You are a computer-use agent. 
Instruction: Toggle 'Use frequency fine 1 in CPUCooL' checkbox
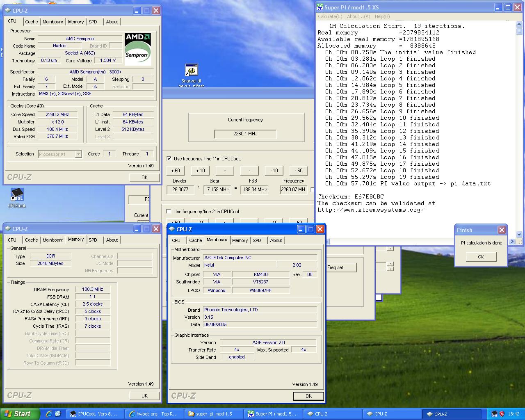click(169, 158)
